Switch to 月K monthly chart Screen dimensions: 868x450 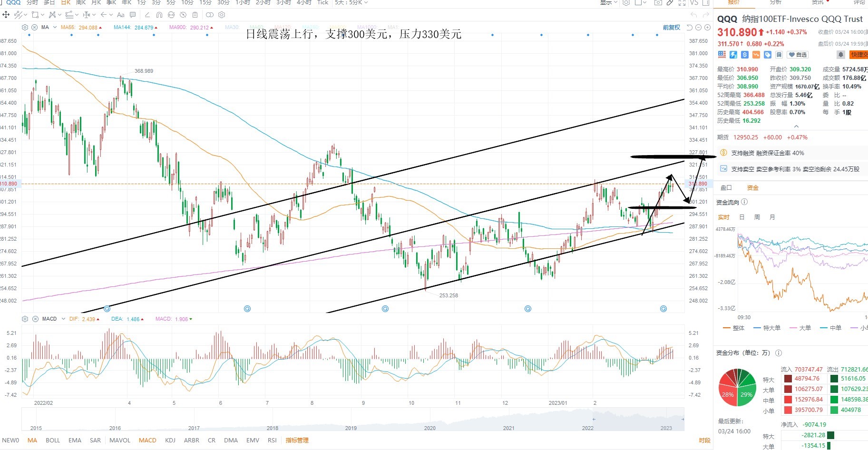pyautogui.click(x=96, y=2)
